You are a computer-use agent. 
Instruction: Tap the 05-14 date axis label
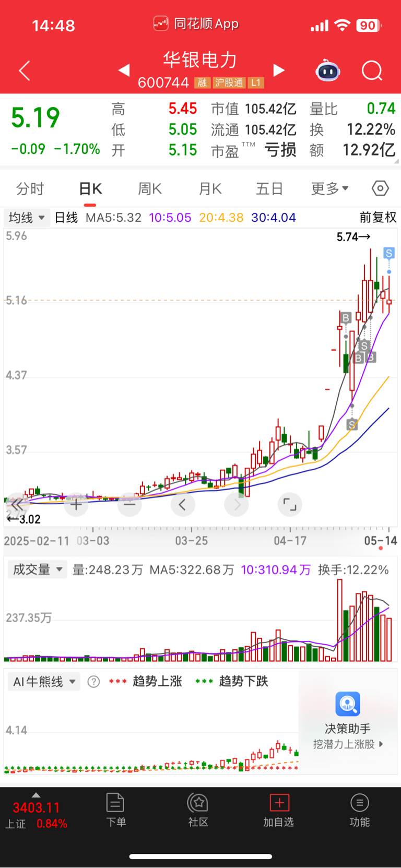(x=381, y=541)
